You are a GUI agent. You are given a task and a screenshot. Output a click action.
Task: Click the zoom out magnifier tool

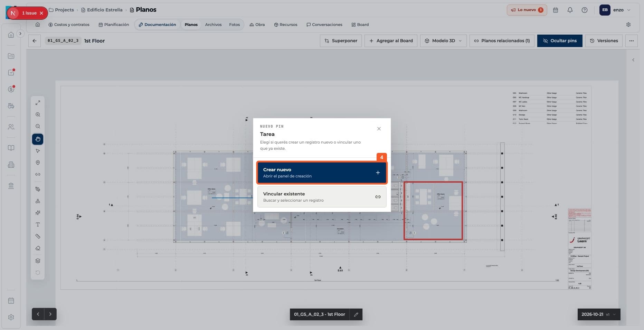[x=38, y=126]
